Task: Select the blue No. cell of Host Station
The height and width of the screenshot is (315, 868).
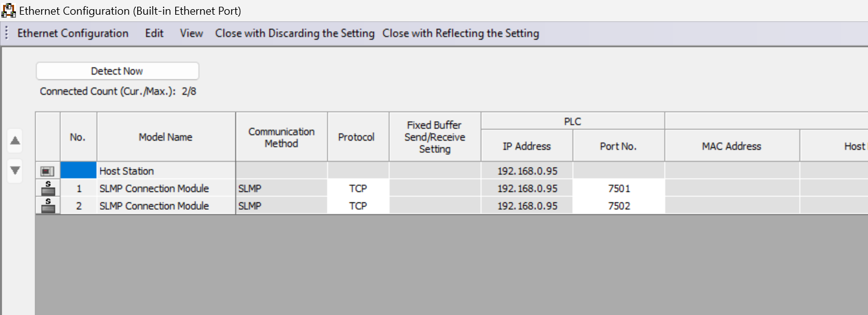Action: pos(78,171)
